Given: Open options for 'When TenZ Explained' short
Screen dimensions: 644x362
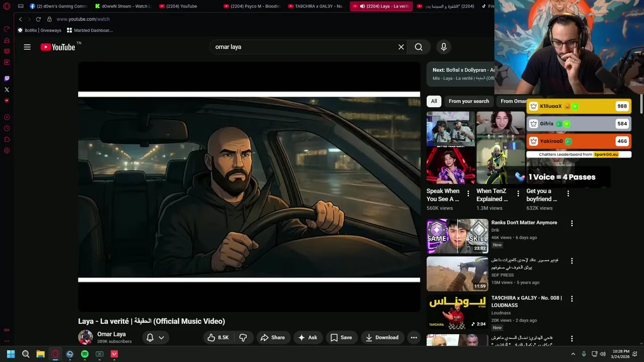Looking at the screenshot, I should pos(518,194).
